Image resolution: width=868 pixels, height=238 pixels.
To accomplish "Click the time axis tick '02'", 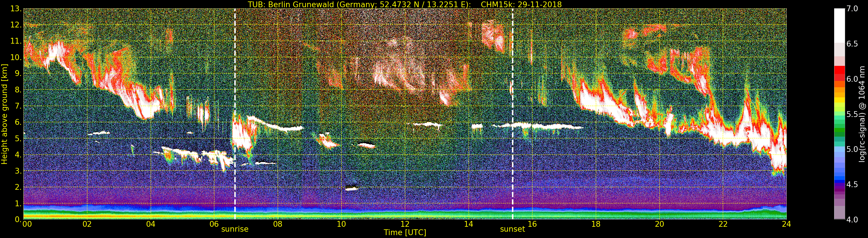I will (87, 224).
